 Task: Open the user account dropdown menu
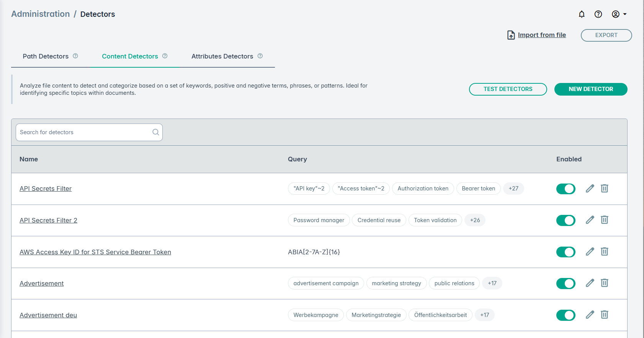[x=619, y=14]
